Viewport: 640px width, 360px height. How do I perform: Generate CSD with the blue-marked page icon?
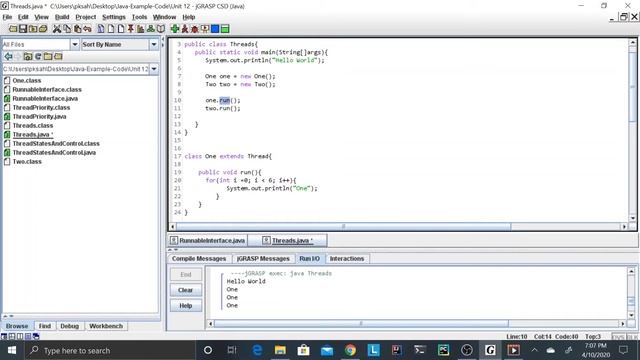101,29
